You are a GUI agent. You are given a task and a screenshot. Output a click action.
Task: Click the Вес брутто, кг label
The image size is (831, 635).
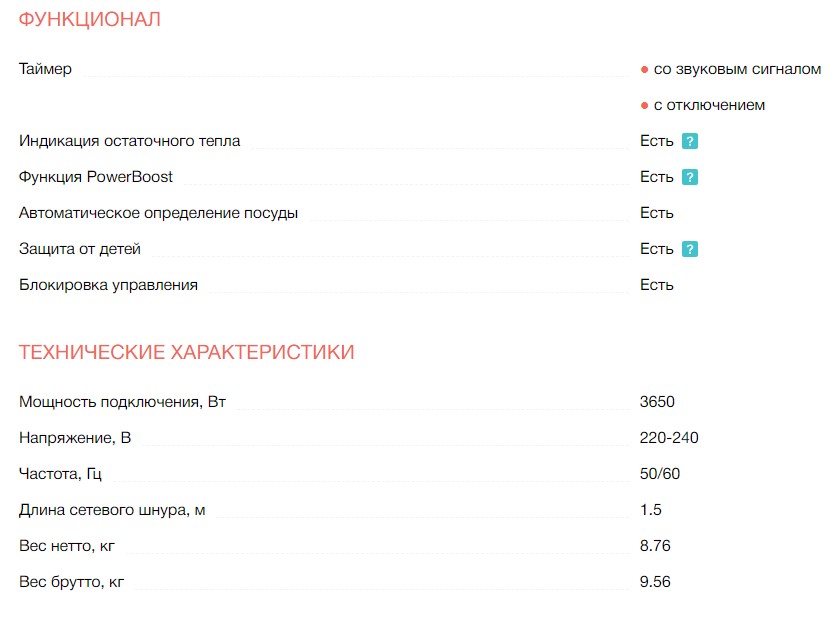(x=72, y=582)
